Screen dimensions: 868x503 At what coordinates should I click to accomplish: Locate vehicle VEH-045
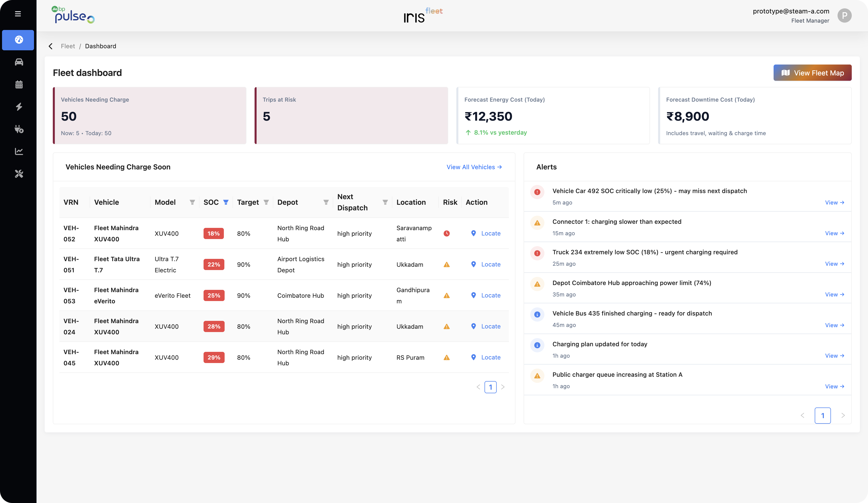[486, 357]
